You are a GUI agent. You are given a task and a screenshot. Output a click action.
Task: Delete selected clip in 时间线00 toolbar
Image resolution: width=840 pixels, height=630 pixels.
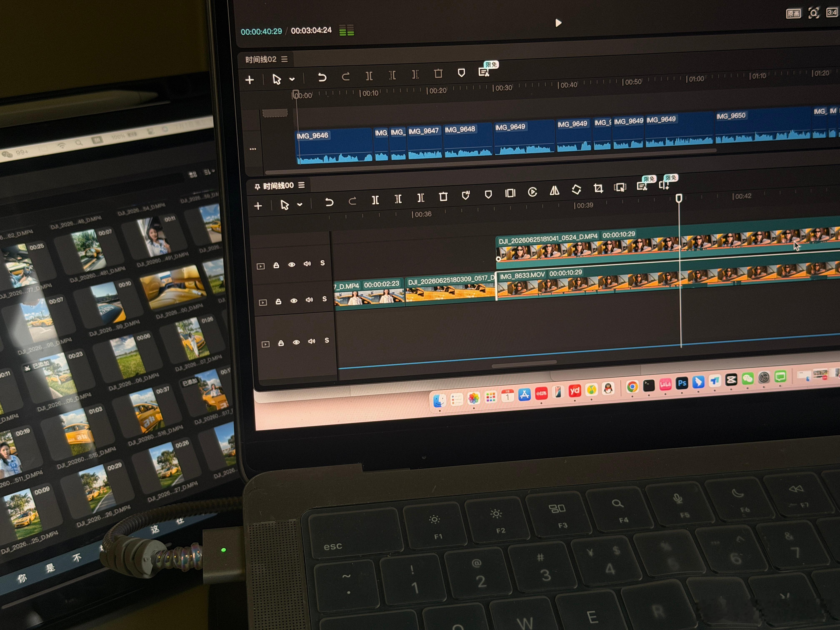[443, 197]
